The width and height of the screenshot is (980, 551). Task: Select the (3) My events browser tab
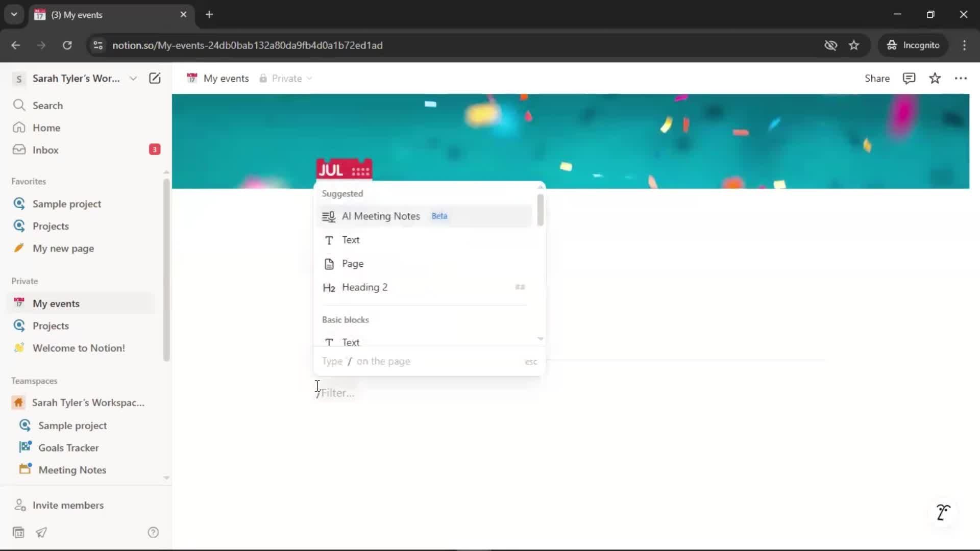tap(111, 15)
